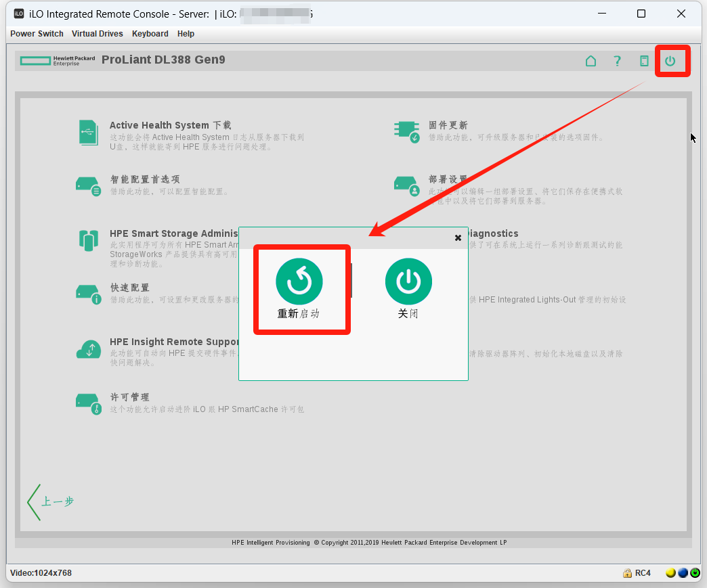The height and width of the screenshot is (588, 707).
Task: Click the power icon in the header
Action: click(x=670, y=61)
